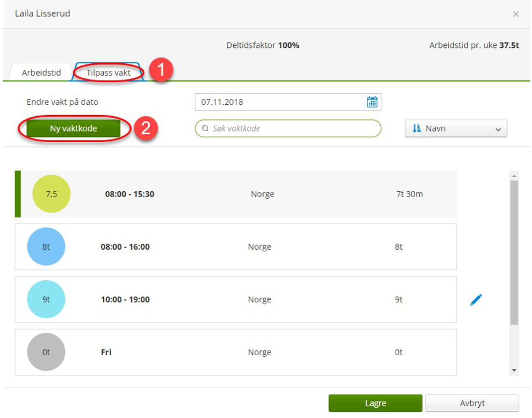Open the Navn sort dropdown
532x418 pixels.
point(456,128)
